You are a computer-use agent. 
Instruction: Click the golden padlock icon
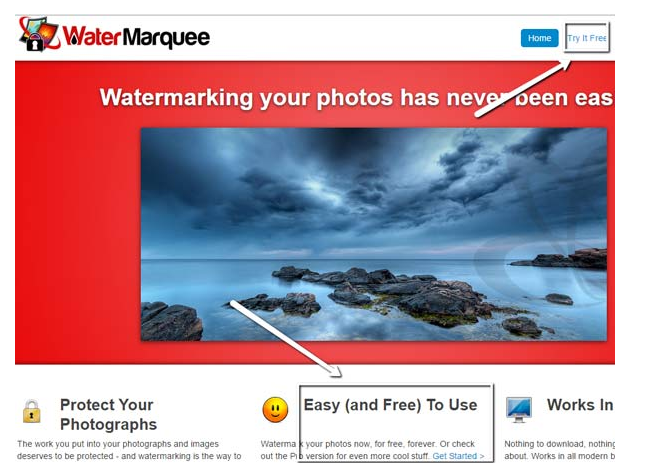point(32,411)
